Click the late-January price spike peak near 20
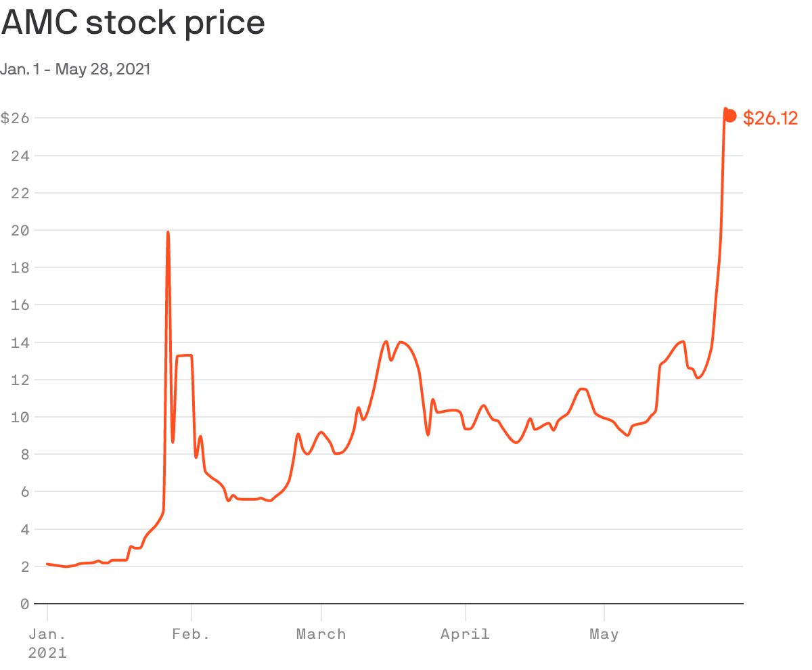This screenshot has width=812, height=670. coord(168,233)
